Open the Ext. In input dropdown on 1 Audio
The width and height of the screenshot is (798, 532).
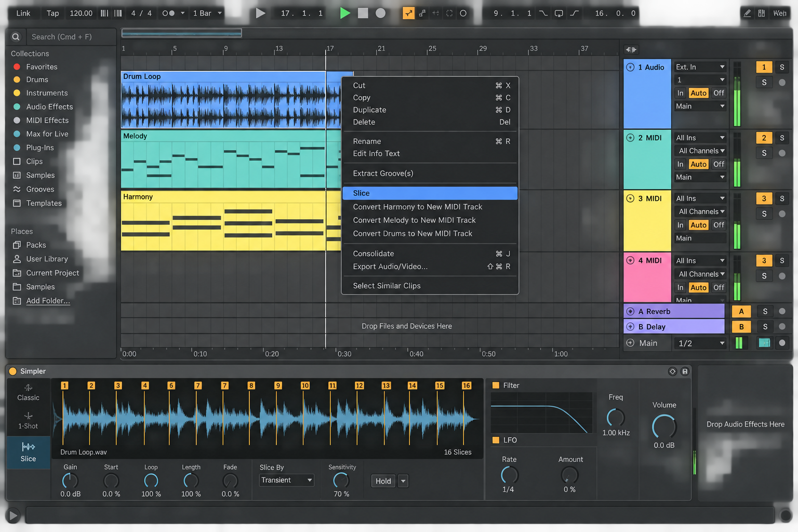coord(700,67)
